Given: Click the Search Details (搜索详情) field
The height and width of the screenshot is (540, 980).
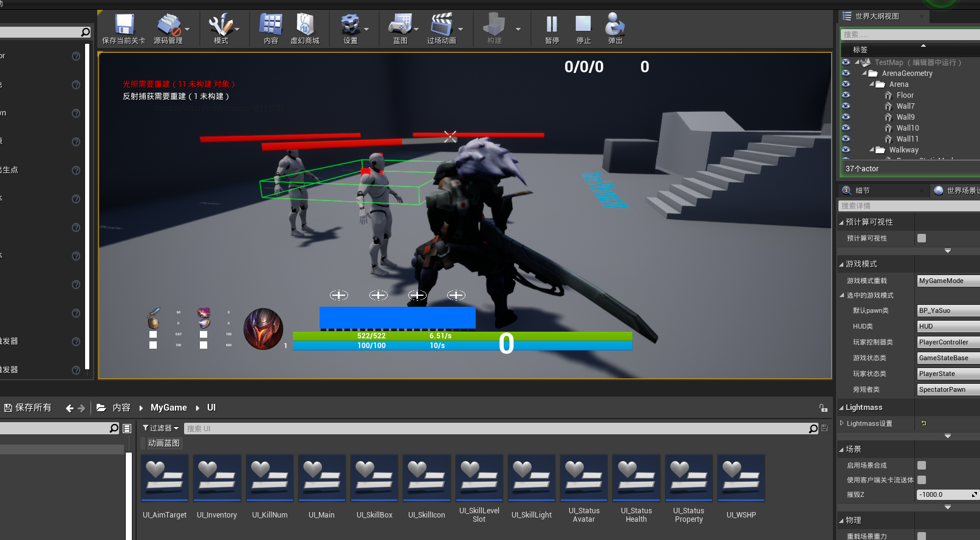Looking at the screenshot, I should [x=910, y=206].
